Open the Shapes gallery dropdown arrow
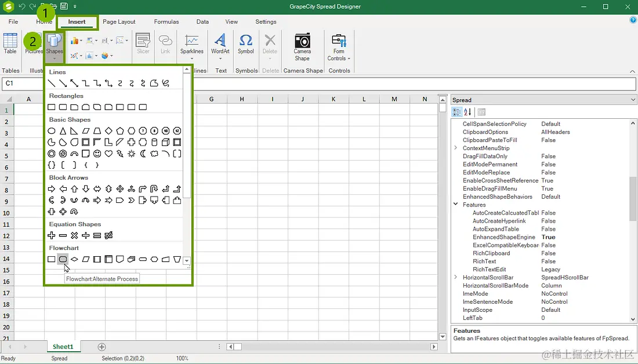 tap(54, 59)
